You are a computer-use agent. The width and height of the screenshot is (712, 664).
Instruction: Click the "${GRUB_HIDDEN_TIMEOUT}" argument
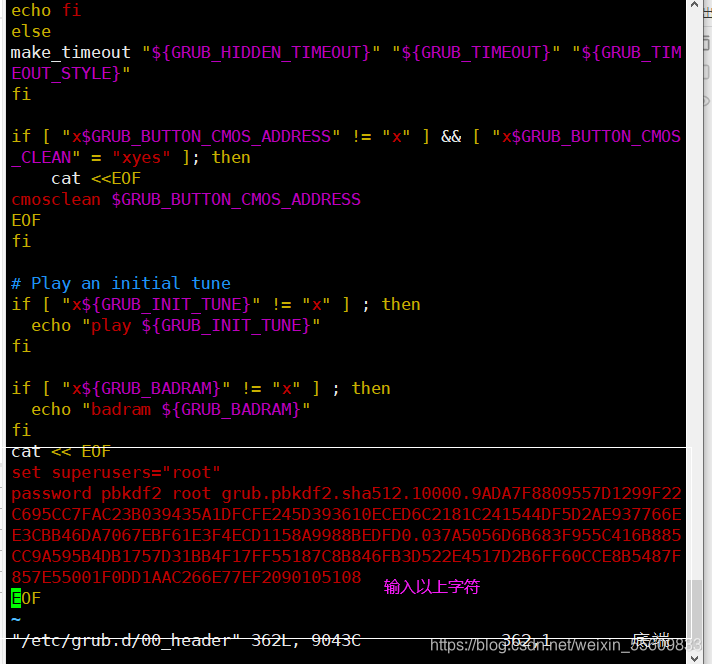pyautogui.click(x=261, y=53)
